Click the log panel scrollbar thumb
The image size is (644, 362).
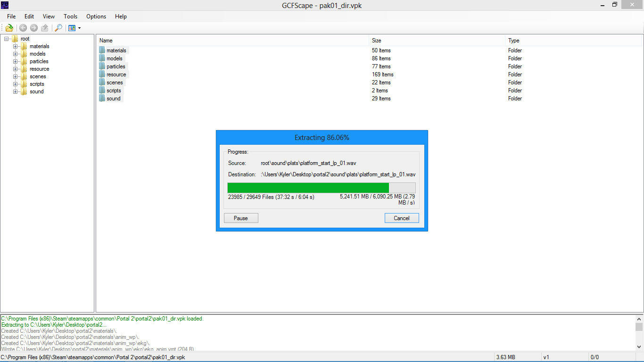[x=639, y=327]
